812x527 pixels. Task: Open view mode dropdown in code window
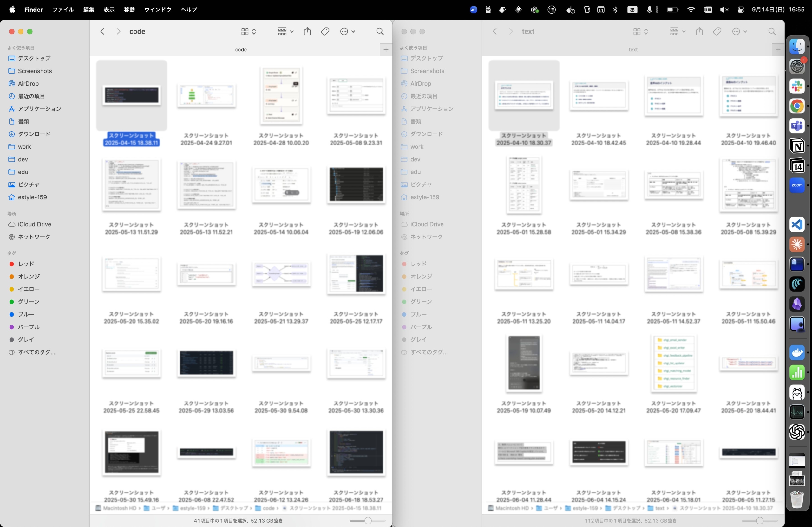(x=248, y=31)
